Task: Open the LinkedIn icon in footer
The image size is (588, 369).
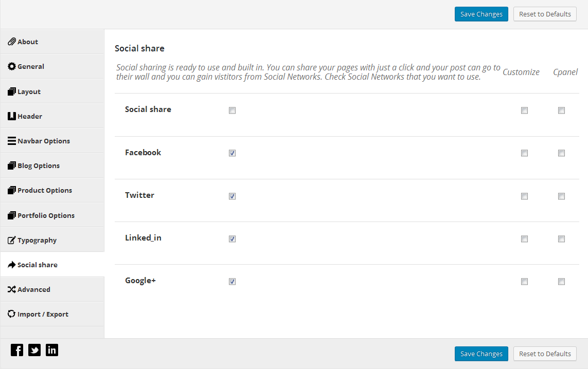Action: point(52,350)
